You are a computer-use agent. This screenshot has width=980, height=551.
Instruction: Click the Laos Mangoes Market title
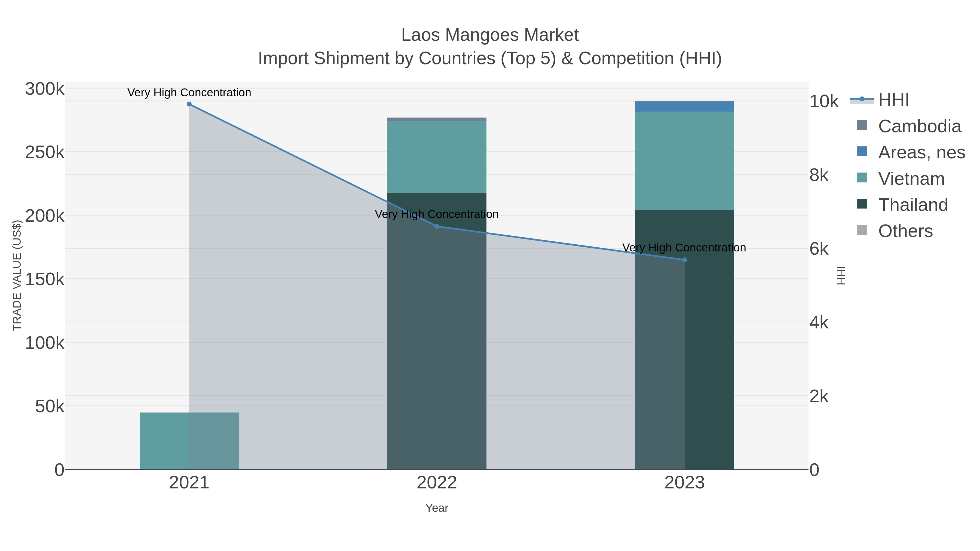490,35
